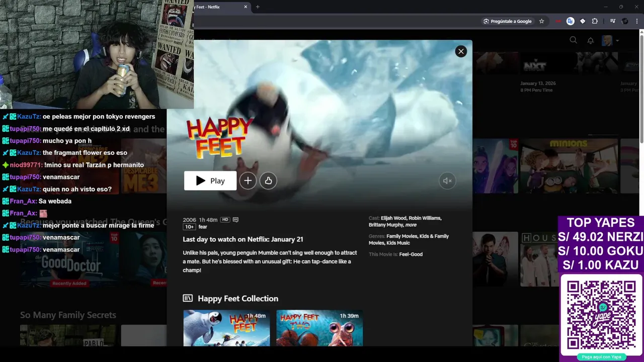Click chat message 'quien no ah visto eso?'
The image size is (644, 362).
pos(77,189)
